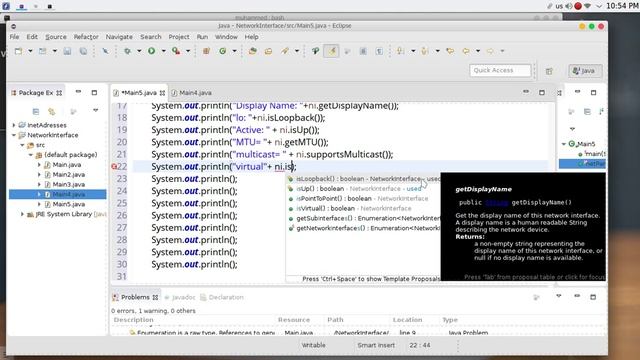Viewport: 640px width, 360px height.
Task: Open the Navigate menu
Action: [x=119, y=37]
